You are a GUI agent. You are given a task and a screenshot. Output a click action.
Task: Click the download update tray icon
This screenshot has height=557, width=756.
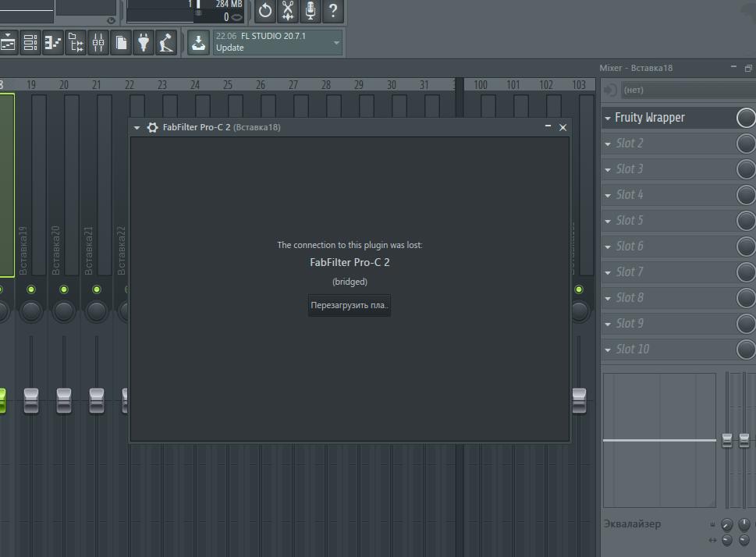pos(198,43)
